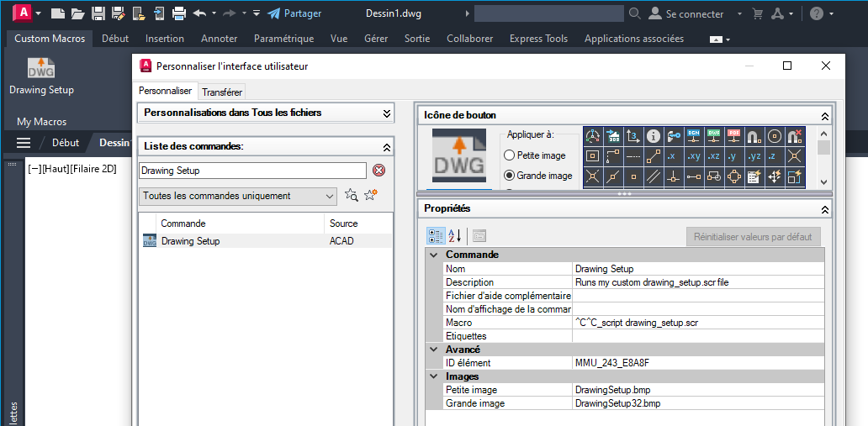Clear the command search with red X
The height and width of the screenshot is (426, 868).
coord(379,171)
